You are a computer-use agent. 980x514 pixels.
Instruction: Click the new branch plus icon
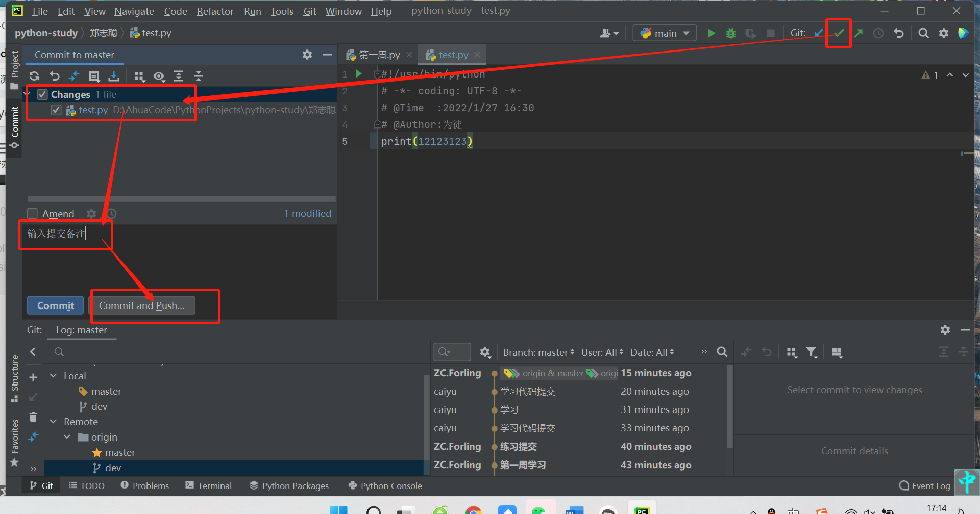click(33, 377)
